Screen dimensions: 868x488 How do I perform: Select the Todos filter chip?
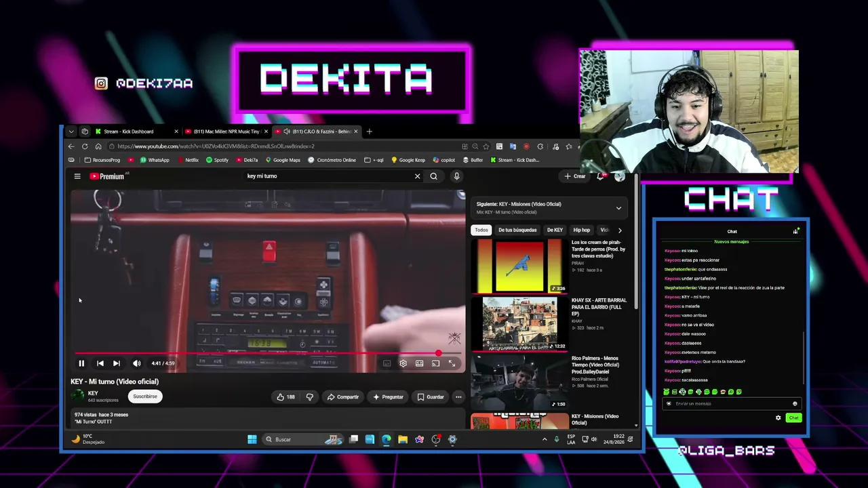[x=481, y=230]
